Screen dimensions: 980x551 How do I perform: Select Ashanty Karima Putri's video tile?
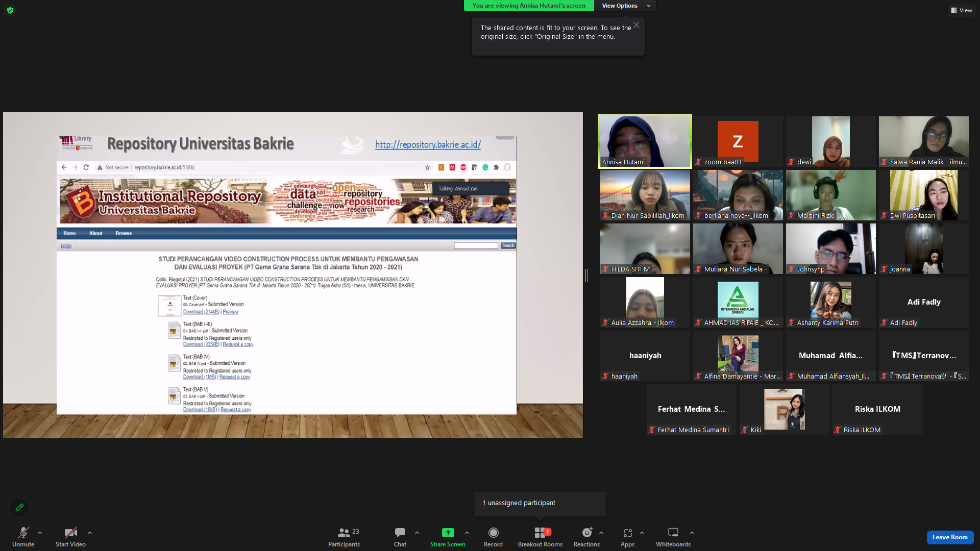point(831,302)
